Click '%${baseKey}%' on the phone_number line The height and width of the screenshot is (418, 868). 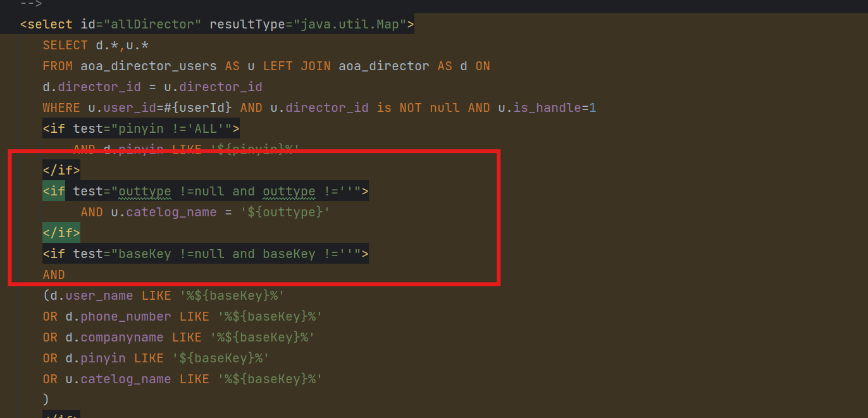tap(270, 317)
